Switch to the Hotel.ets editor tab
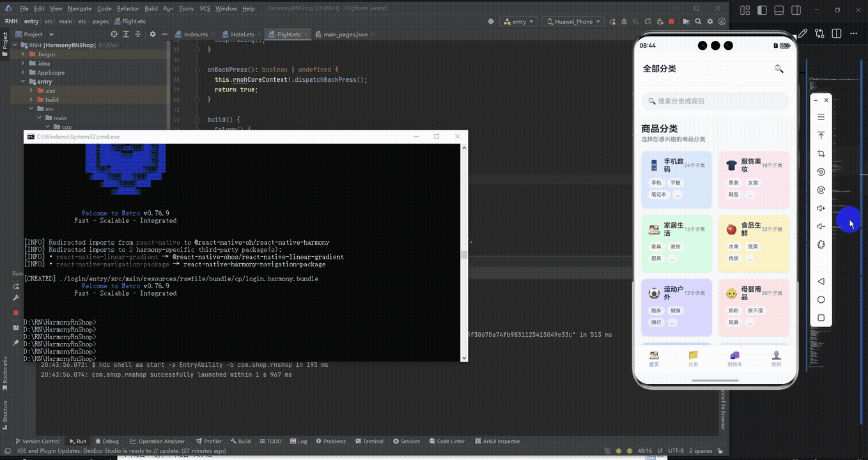 point(241,34)
